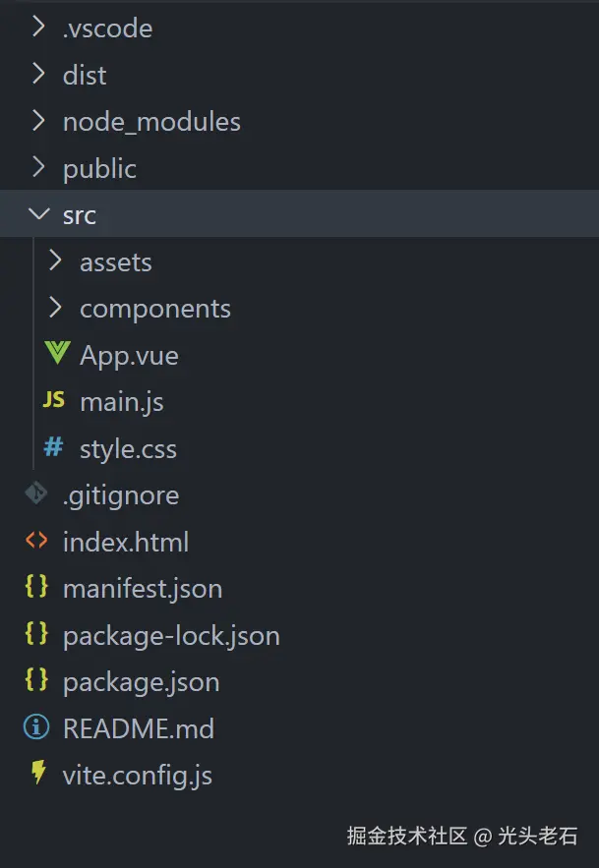Viewport: 599px width, 868px height.
Task: Open the package.json file
Action: (141, 681)
